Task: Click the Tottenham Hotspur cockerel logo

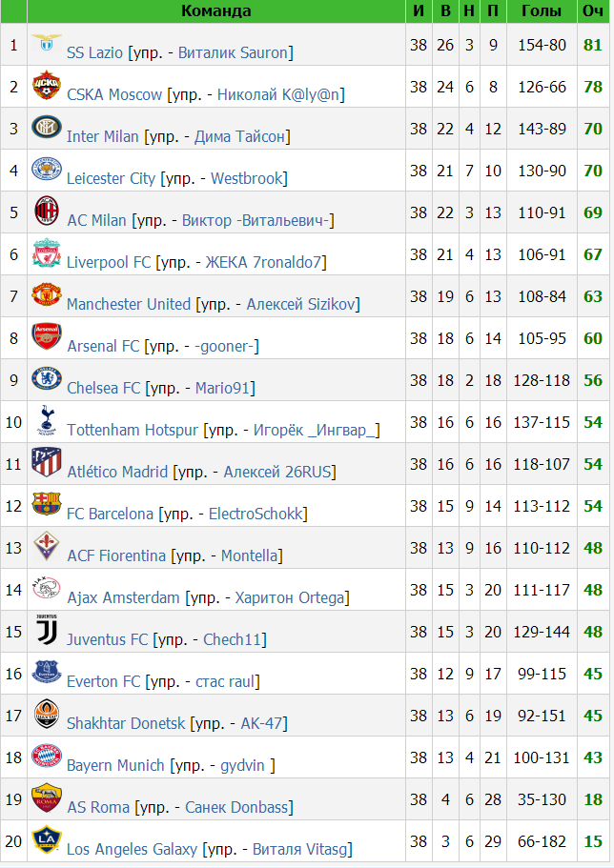Action: tap(47, 420)
